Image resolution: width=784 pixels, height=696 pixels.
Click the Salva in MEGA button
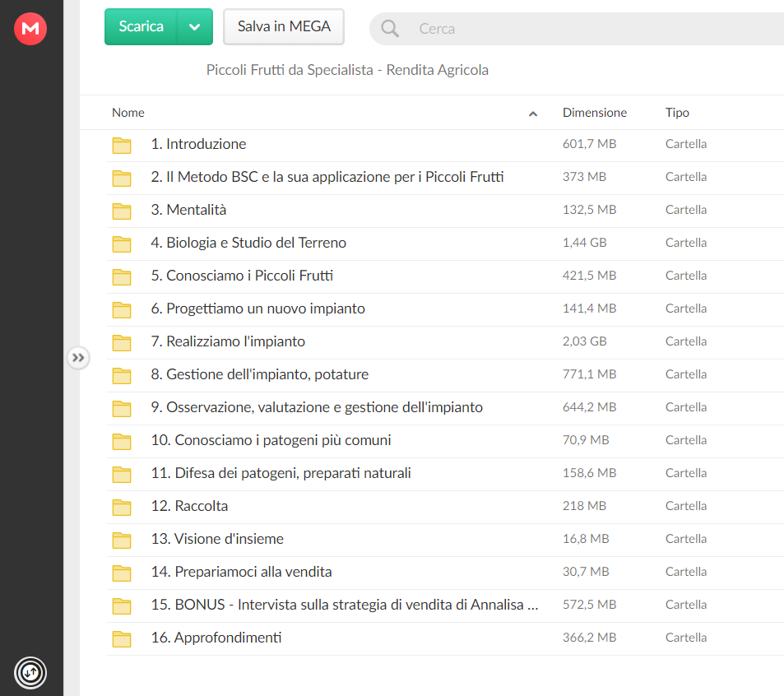(x=284, y=26)
